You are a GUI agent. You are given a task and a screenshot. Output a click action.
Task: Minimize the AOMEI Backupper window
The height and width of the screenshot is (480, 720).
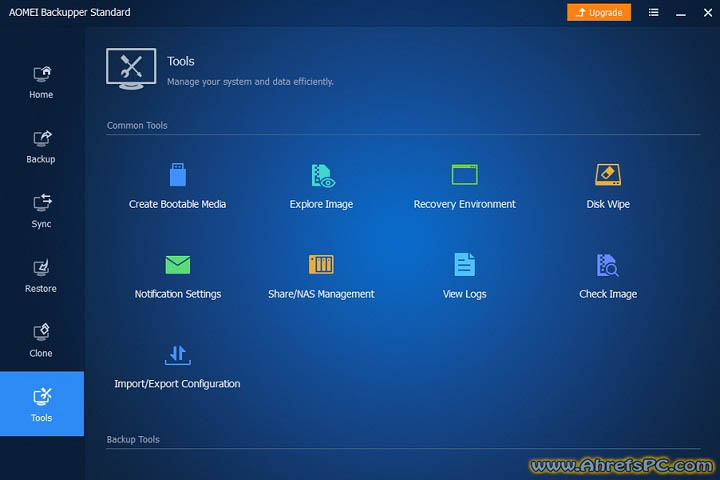(x=681, y=14)
